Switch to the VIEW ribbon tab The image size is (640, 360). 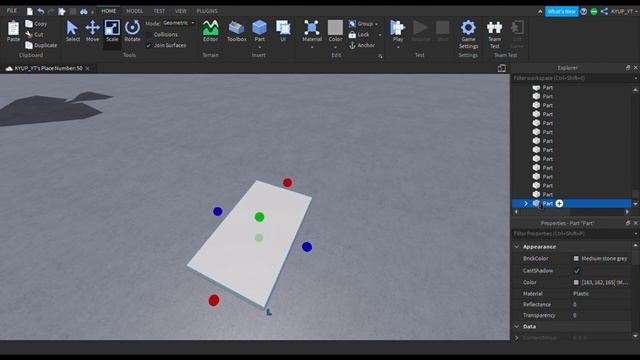180,11
